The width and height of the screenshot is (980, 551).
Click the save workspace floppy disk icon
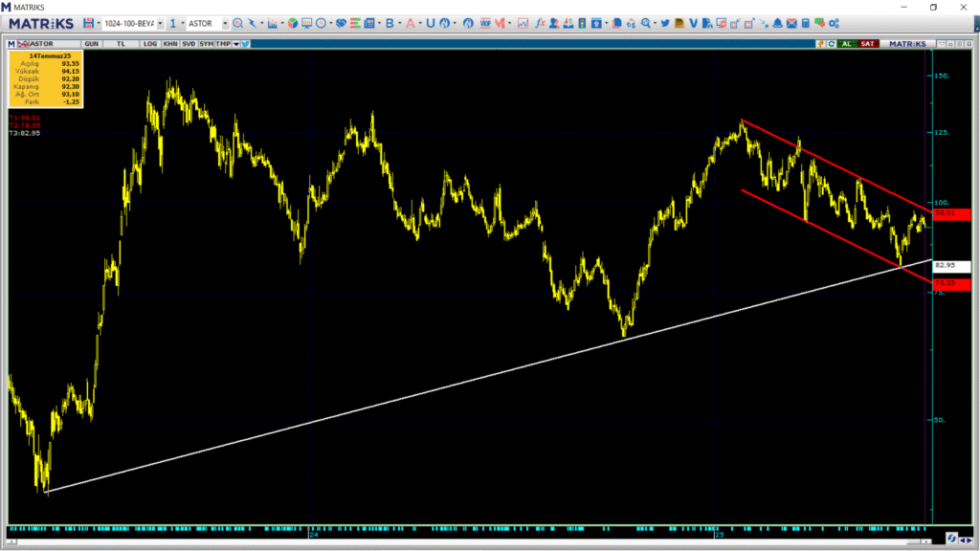(89, 23)
